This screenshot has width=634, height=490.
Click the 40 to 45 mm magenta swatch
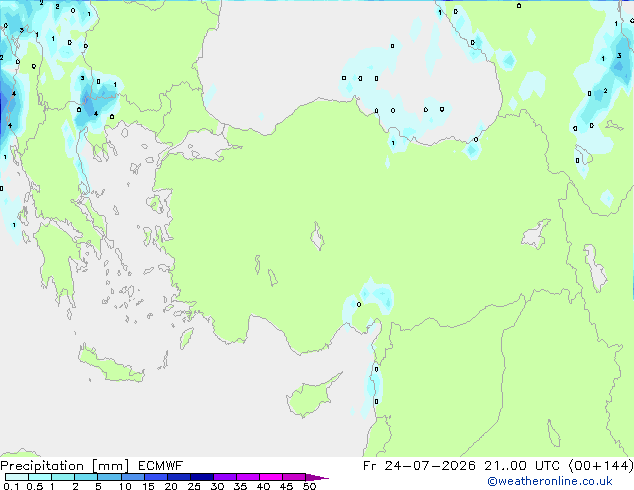[271, 477]
